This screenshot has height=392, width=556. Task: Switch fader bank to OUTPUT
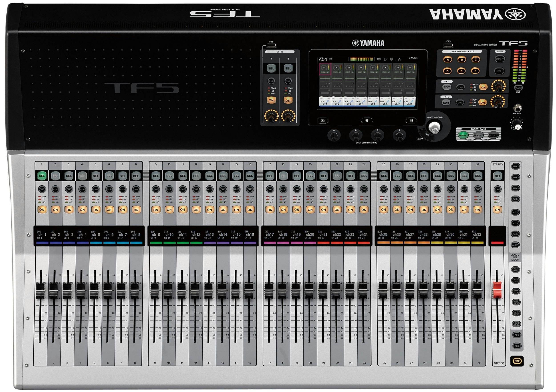point(494,135)
